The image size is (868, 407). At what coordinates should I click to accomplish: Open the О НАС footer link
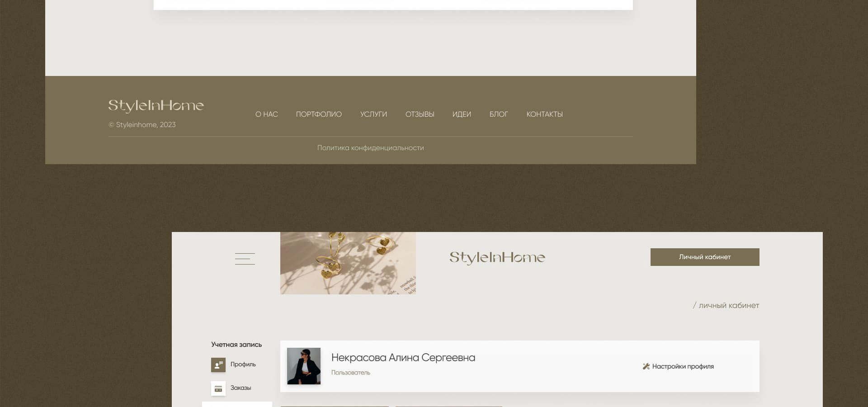[266, 114]
